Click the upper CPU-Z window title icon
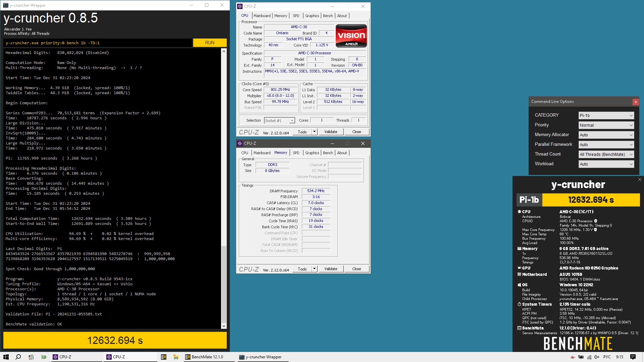 240,6
